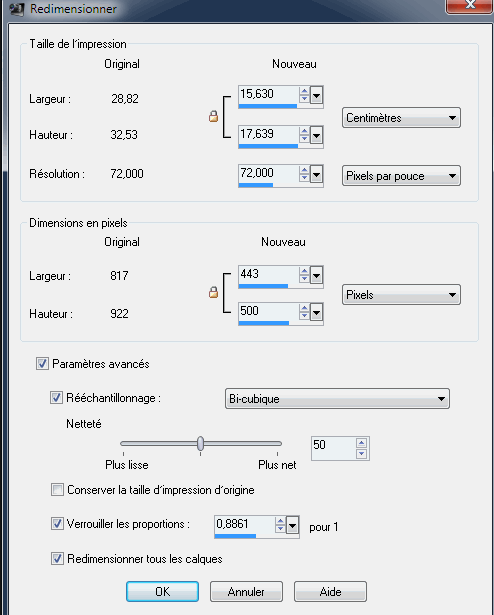Open the Centimètres unit dropdown
Viewport: 494px width, 615px height.
pyautogui.click(x=401, y=118)
